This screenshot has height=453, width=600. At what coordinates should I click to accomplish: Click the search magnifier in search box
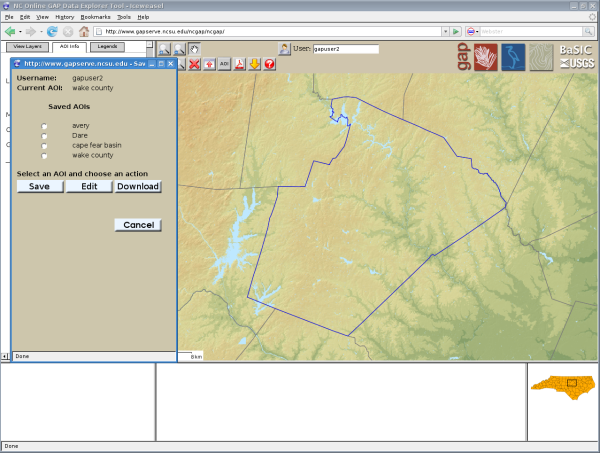(x=588, y=31)
